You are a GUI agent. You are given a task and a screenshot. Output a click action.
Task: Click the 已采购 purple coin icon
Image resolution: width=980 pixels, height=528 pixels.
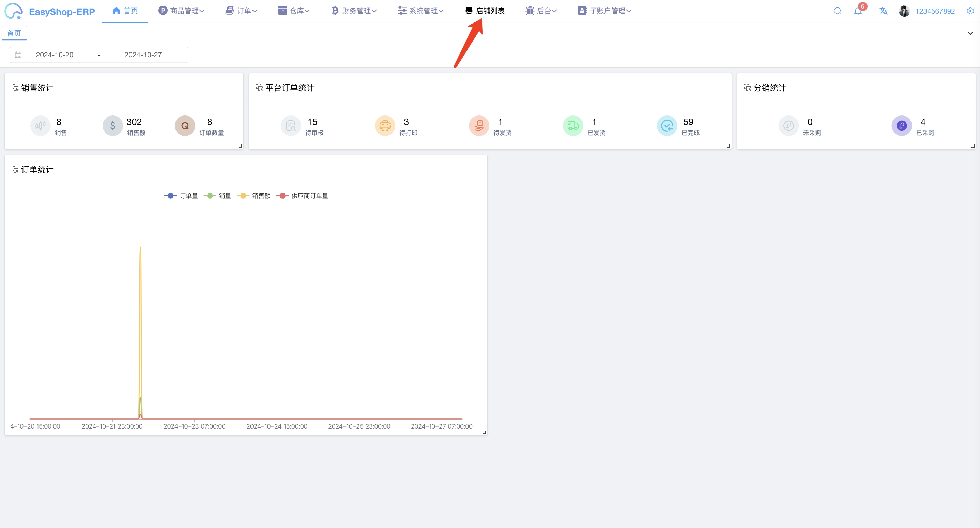click(x=902, y=126)
